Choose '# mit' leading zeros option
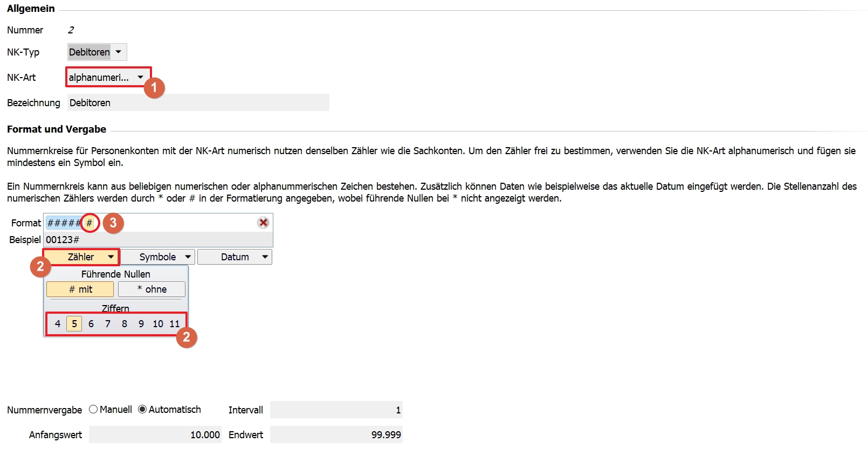The height and width of the screenshot is (456, 868). pyautogui.click(x=80, y=289)
